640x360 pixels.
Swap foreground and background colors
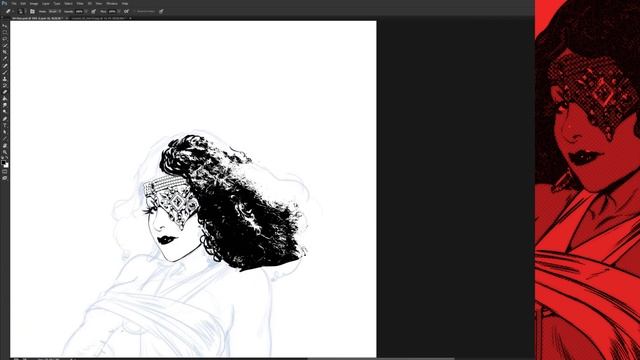tap(7, 158)
